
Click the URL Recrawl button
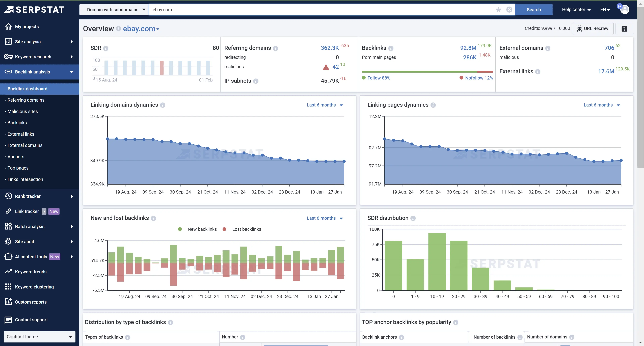coord(593,29)
